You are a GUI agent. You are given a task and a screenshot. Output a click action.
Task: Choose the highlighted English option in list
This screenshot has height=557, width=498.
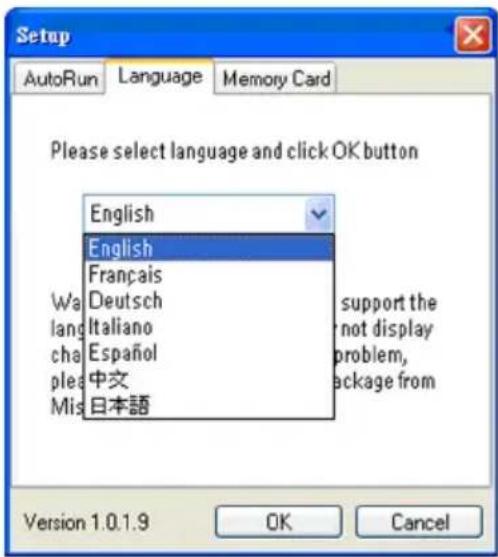pos(209,248)
